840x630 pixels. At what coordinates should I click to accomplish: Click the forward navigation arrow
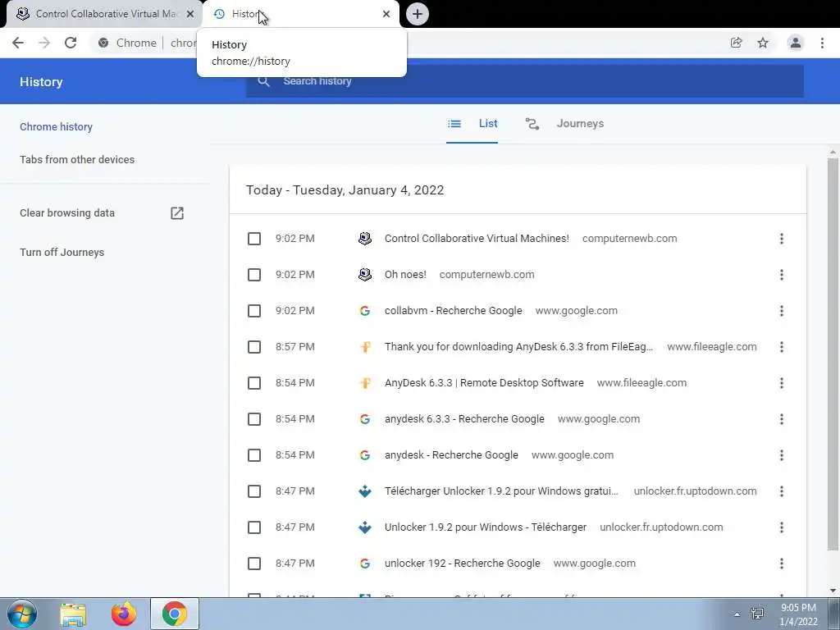(x=44, y=43)
